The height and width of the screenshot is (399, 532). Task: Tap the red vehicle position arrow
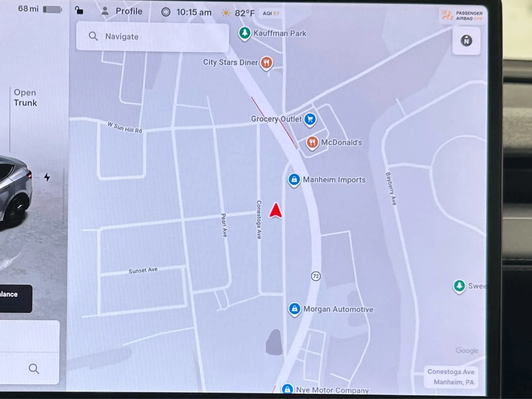tap(276, 210)
